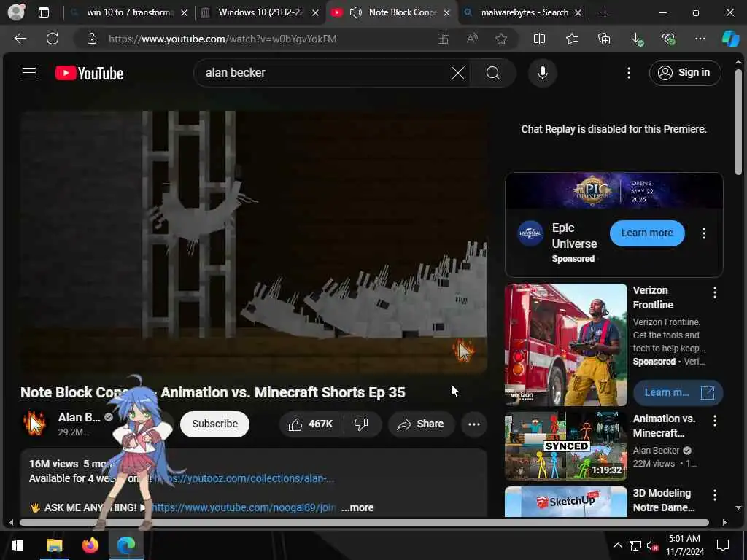Click the horizontal scrollbar at page bottom
This screenshot has width=747, height=560.
[364, 522]
